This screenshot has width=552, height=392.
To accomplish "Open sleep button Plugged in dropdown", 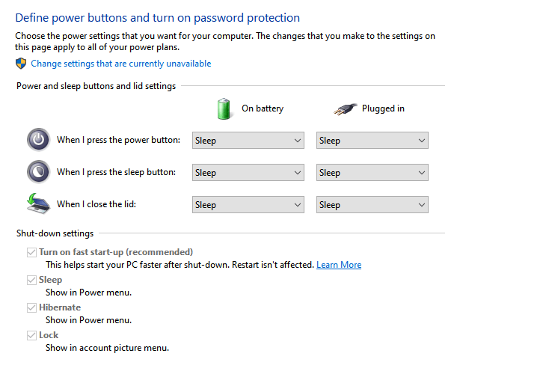I will 372,173.
